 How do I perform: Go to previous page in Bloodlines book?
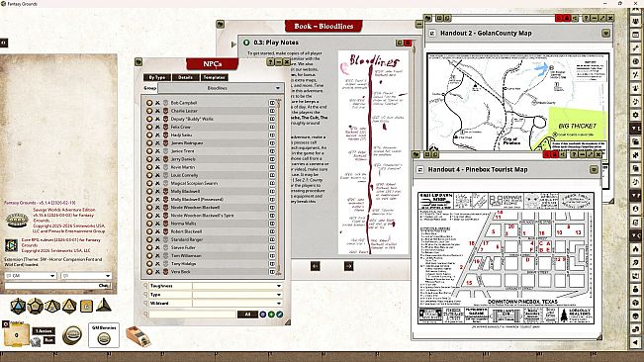pyautogui.click(x=315, y=266)
